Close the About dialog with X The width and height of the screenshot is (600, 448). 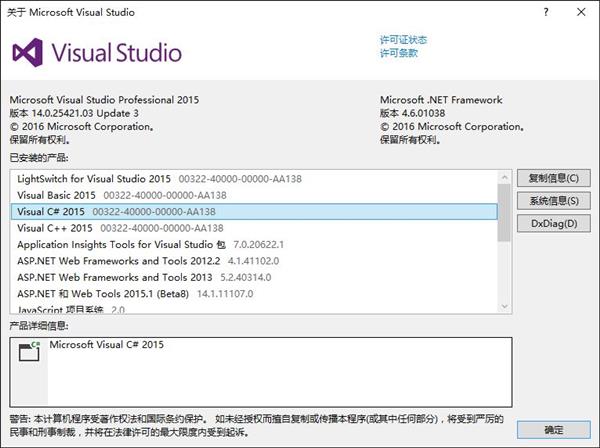tap(581, 12)
